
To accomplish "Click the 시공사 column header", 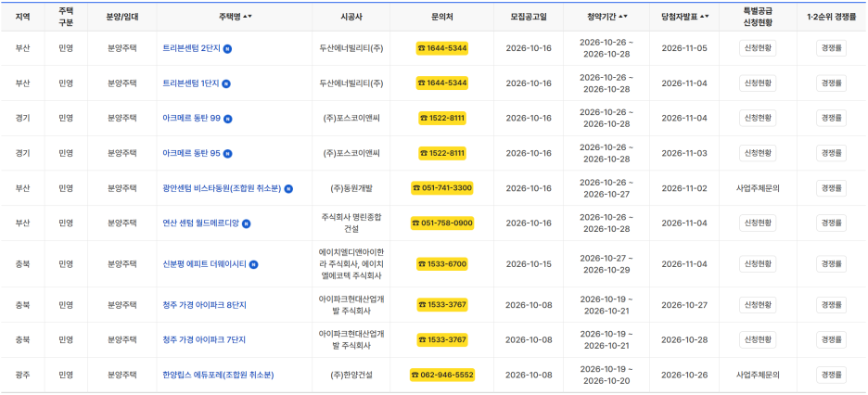I will tap(351, 17).
